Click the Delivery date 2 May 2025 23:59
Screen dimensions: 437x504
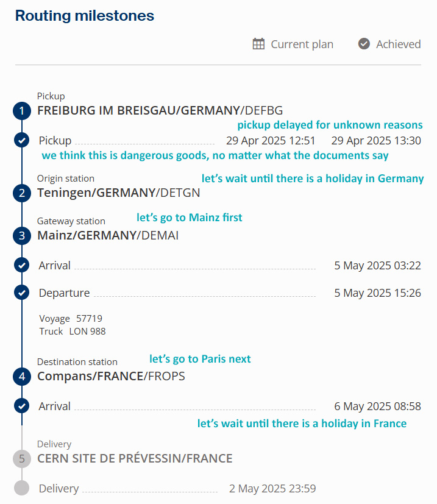[x=272, y=489]
